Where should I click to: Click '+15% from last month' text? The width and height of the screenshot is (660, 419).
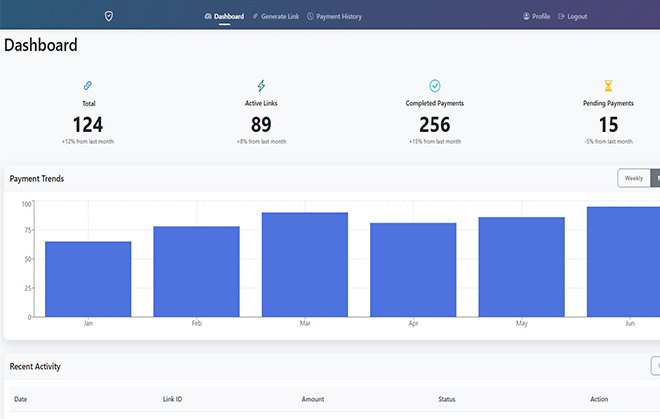435,141
